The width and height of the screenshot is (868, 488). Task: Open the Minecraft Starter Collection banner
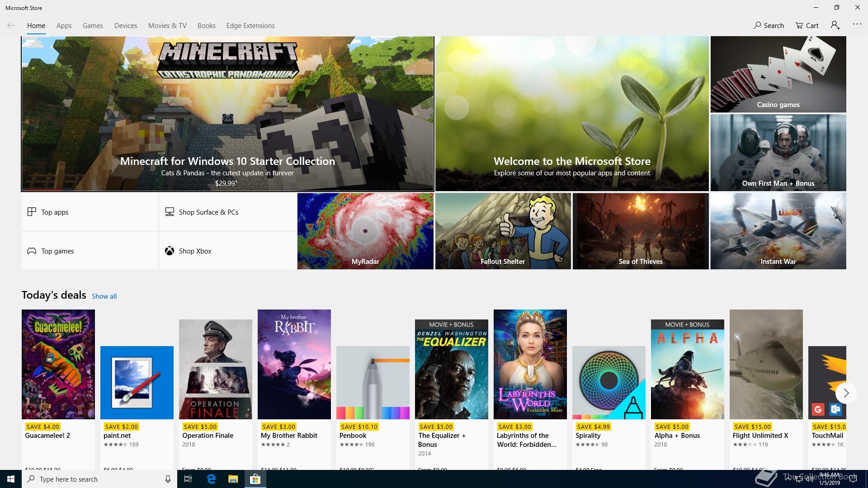pyautogui.click(x=227, y=114)
